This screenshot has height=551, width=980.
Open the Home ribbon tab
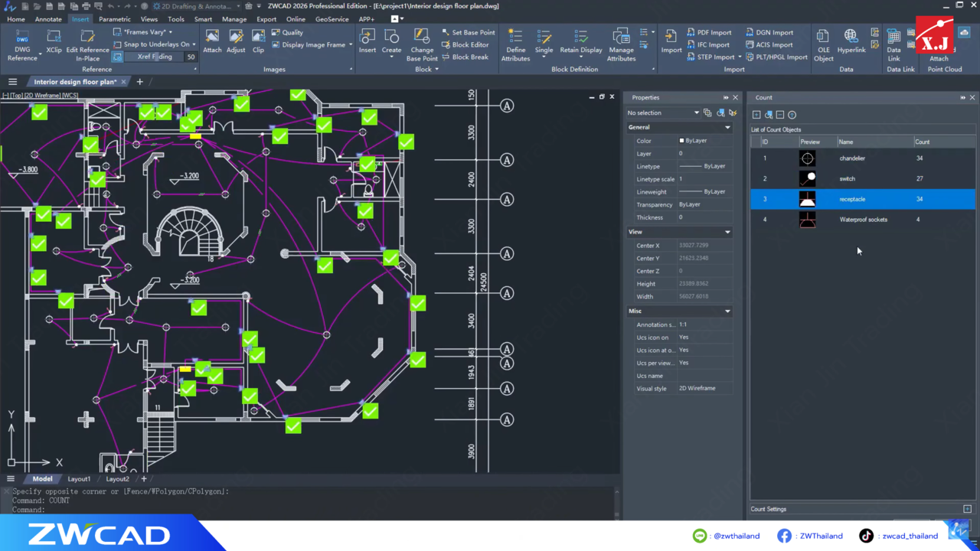(15, 19)
